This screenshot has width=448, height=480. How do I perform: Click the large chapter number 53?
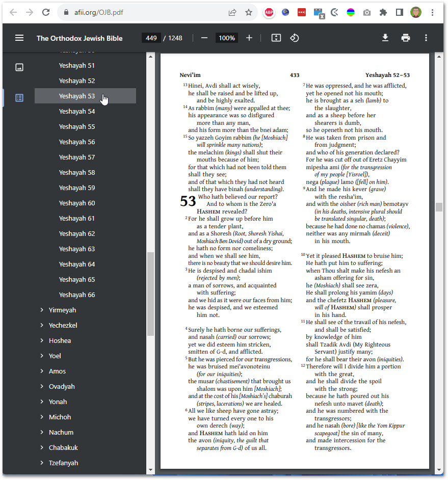point(188,201)
